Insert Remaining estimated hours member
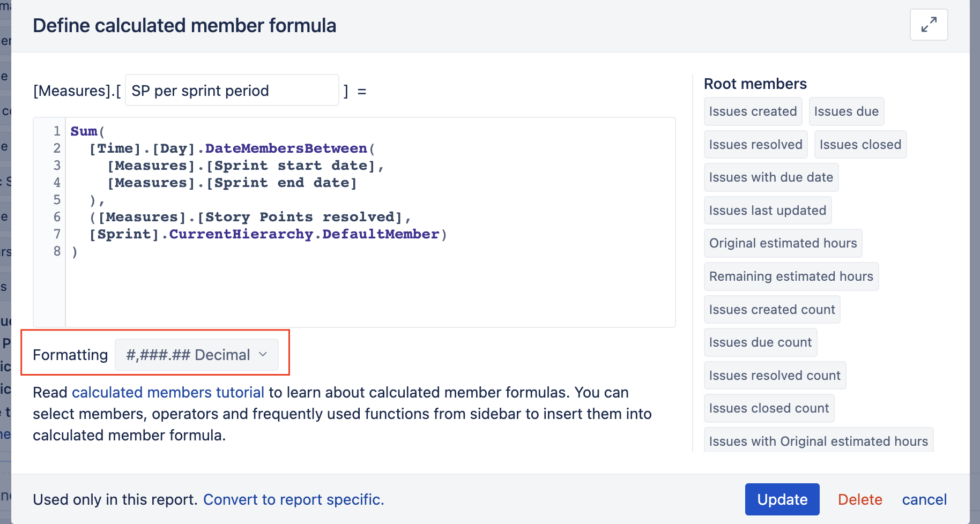The image size is (980, 524). [x=791, y=276]
